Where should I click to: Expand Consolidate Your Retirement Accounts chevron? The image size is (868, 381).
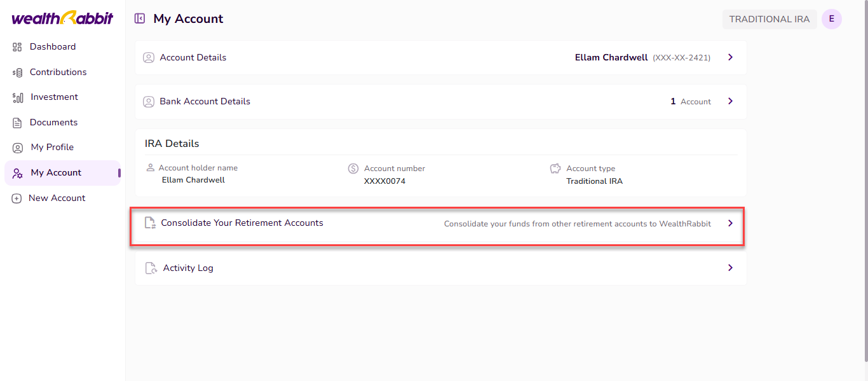pyautogui.click(x=730, y=223)
